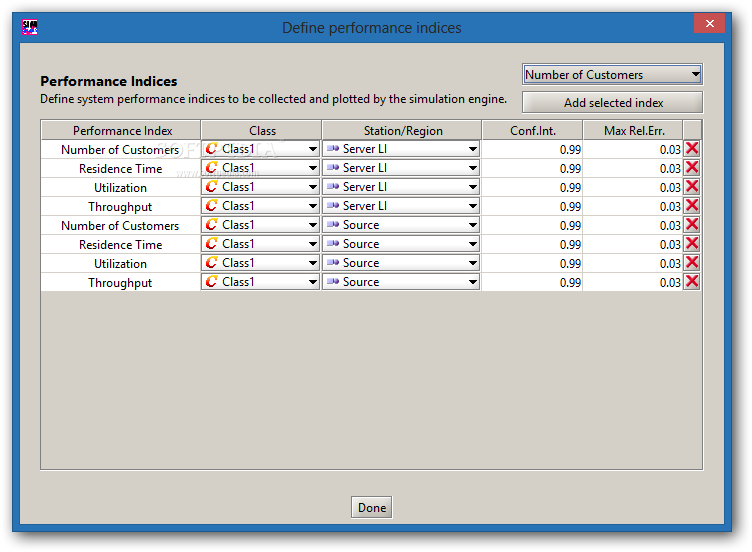Edit Conf.Int. 0.99 in Throughput Server LI row
752x552 pixels.
tap(532, 206)
